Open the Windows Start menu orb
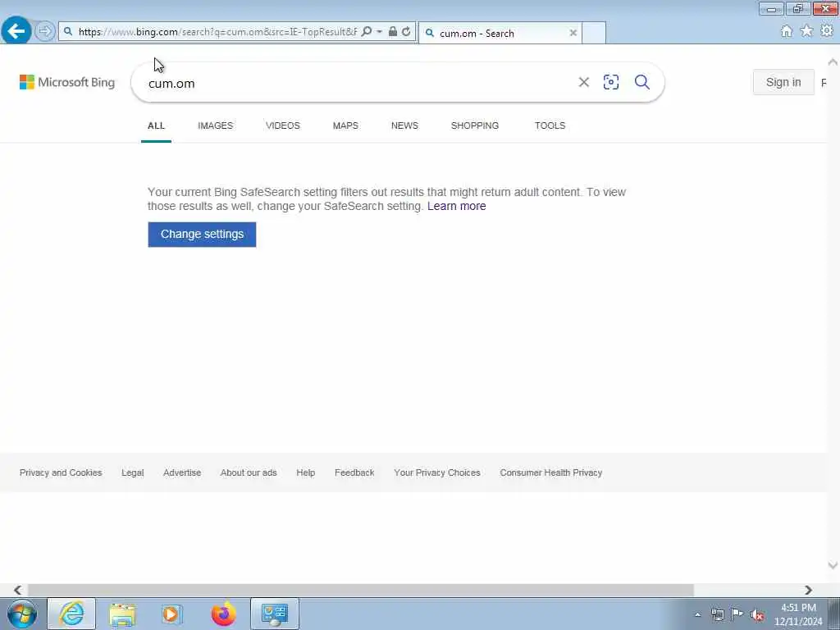 [22, 614]
